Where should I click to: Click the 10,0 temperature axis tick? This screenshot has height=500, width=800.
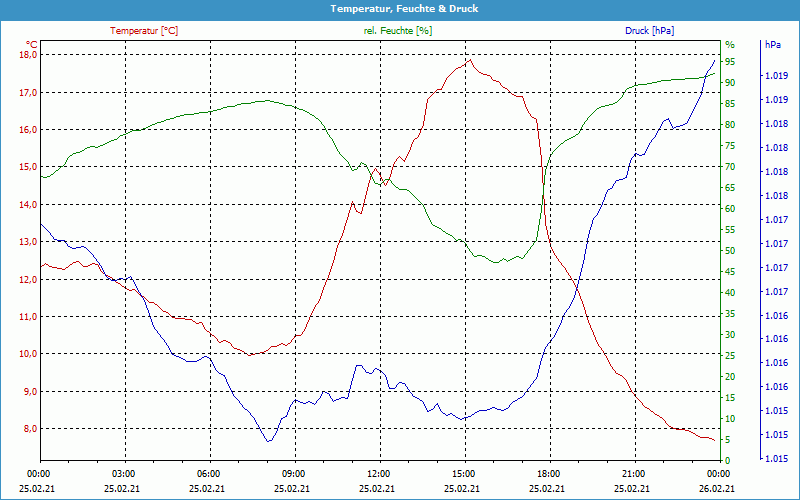click(29, 354)
